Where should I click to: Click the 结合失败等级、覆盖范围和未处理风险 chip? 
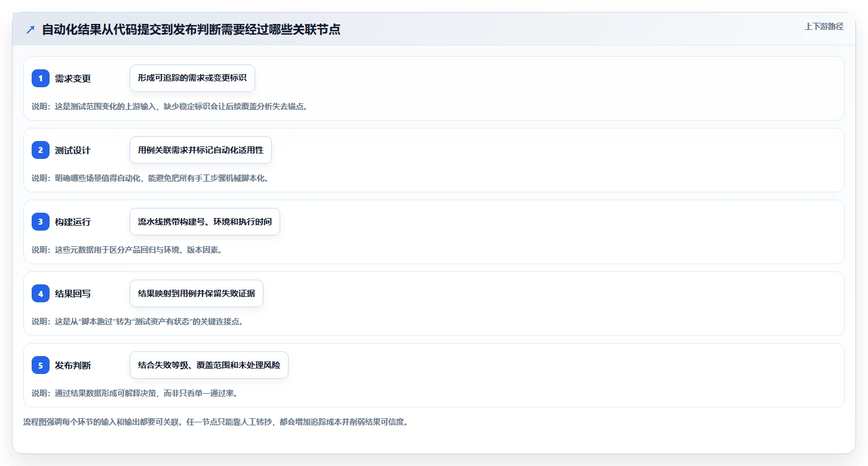[209, 365]
